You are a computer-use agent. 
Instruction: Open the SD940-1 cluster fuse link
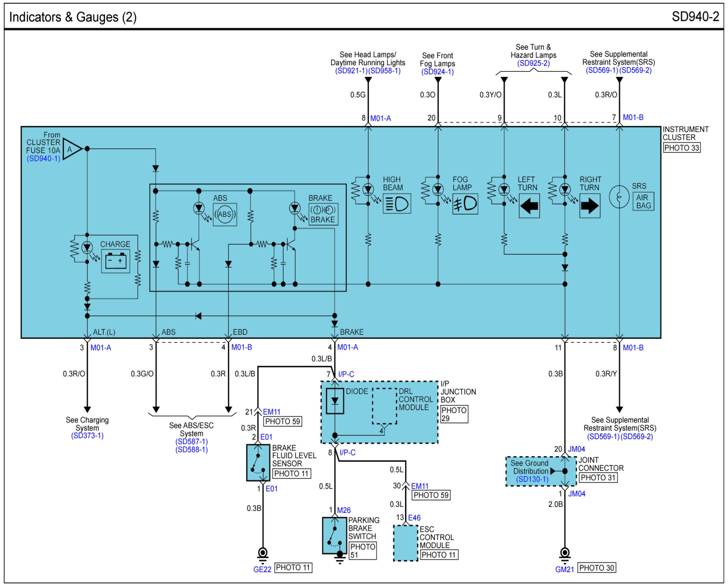43,158
